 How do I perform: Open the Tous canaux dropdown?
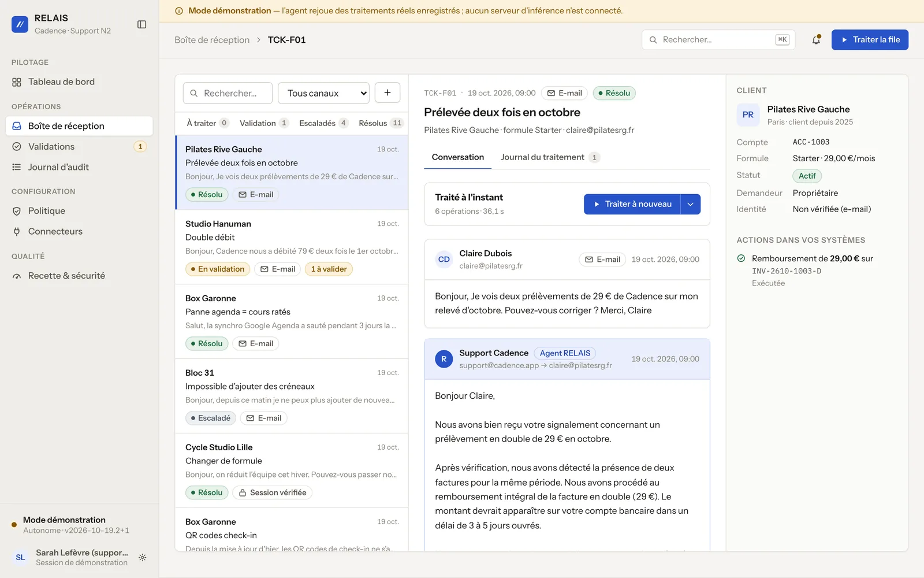coord(323,93)
